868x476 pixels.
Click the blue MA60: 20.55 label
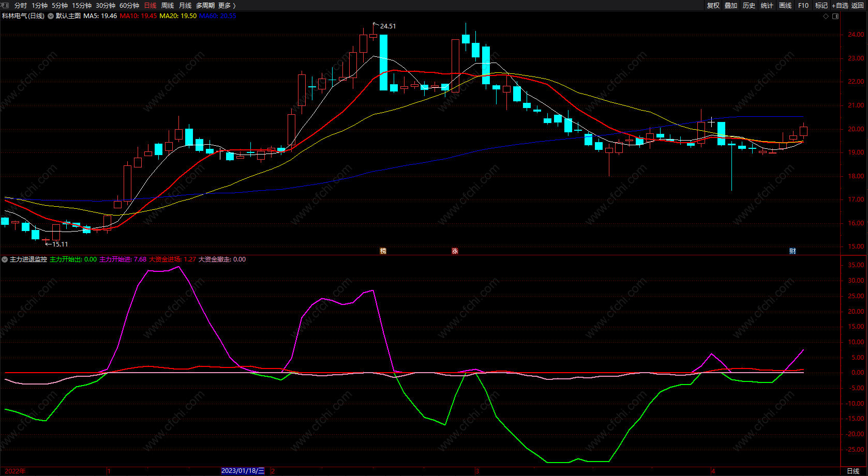pos(218,16)
